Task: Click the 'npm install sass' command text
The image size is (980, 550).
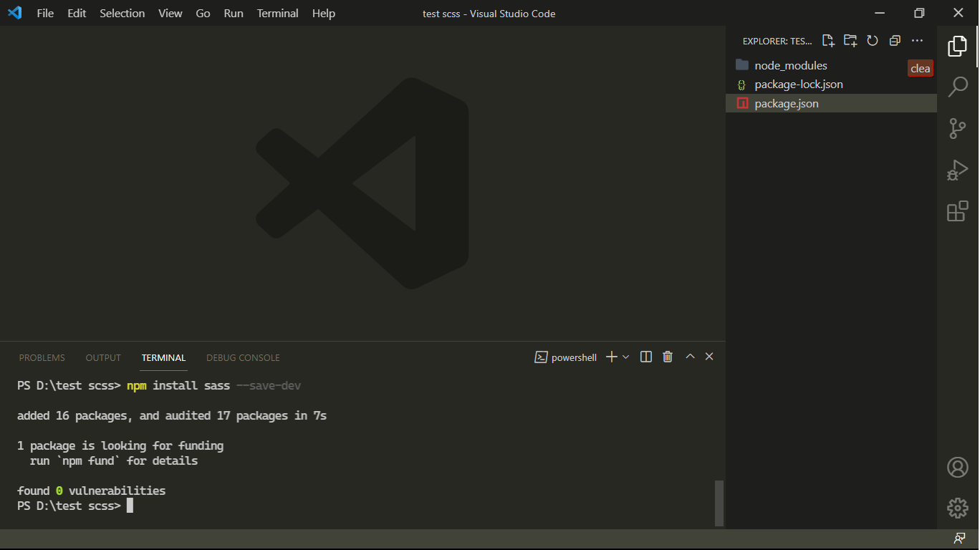Action: (178, 385)
